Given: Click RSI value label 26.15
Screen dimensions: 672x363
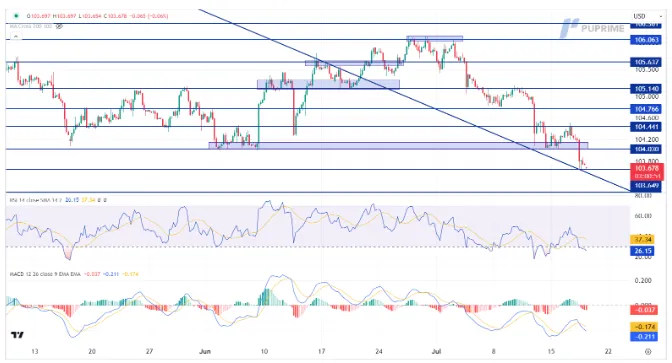Looking at the screenshot, I should point(642,251).
